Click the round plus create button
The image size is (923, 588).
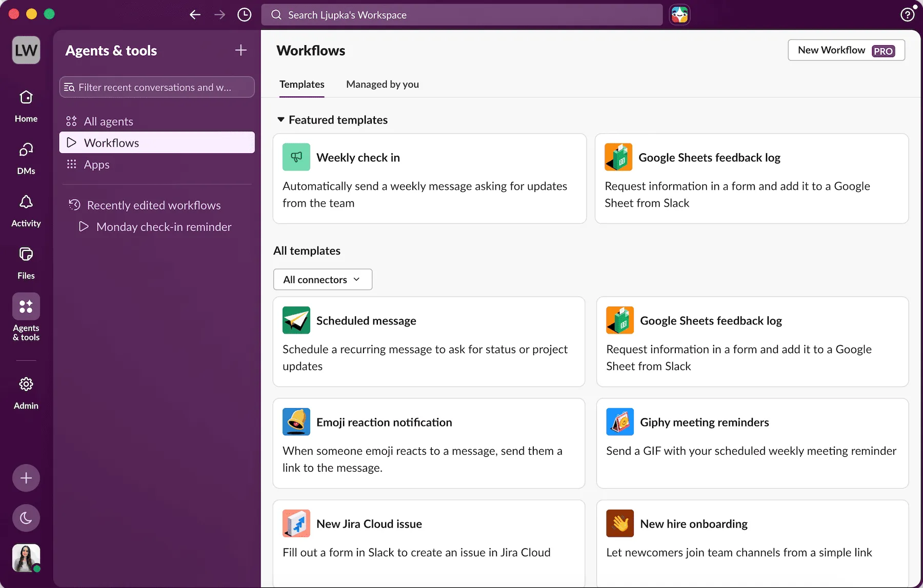pyautogui.click(x=26, y=478)
